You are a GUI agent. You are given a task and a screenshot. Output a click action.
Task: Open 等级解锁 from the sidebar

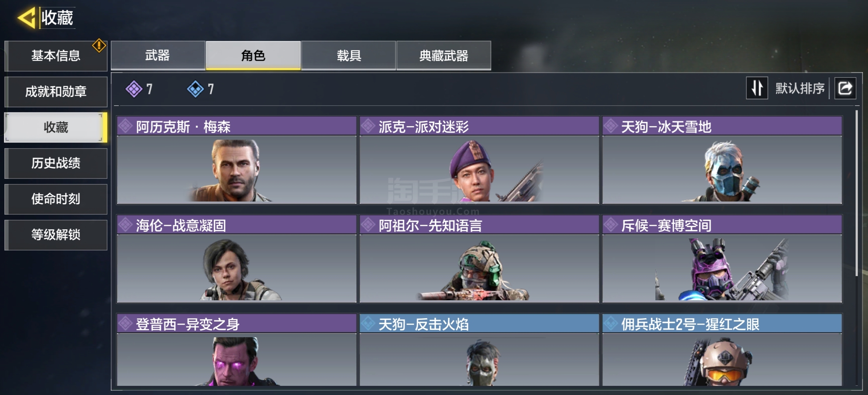coord(56,235)
